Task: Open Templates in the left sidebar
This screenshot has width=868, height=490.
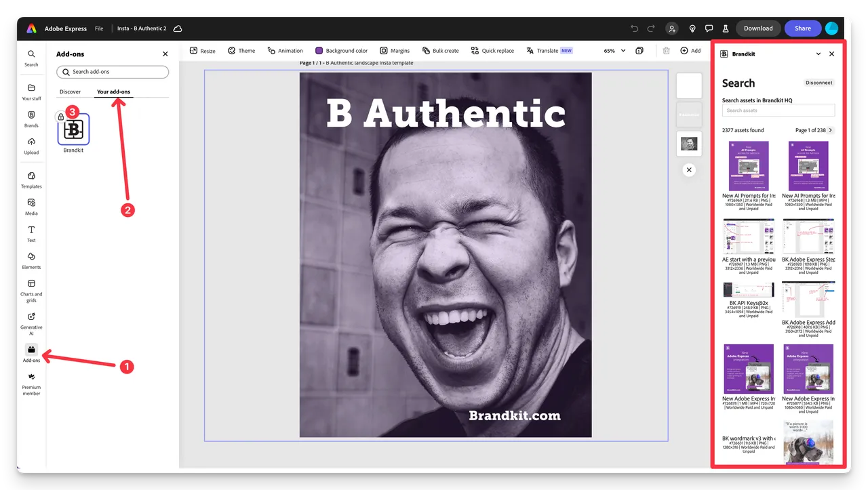Action: click(x=31, y=180)
